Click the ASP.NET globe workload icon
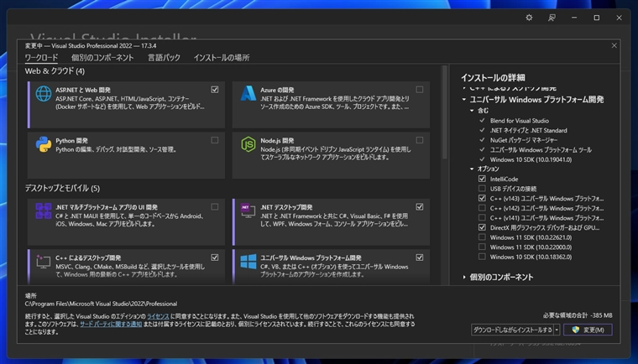 [43, 94]
